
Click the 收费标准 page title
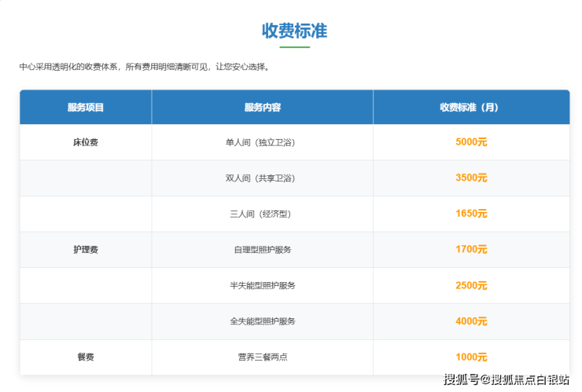coord(294,31)
